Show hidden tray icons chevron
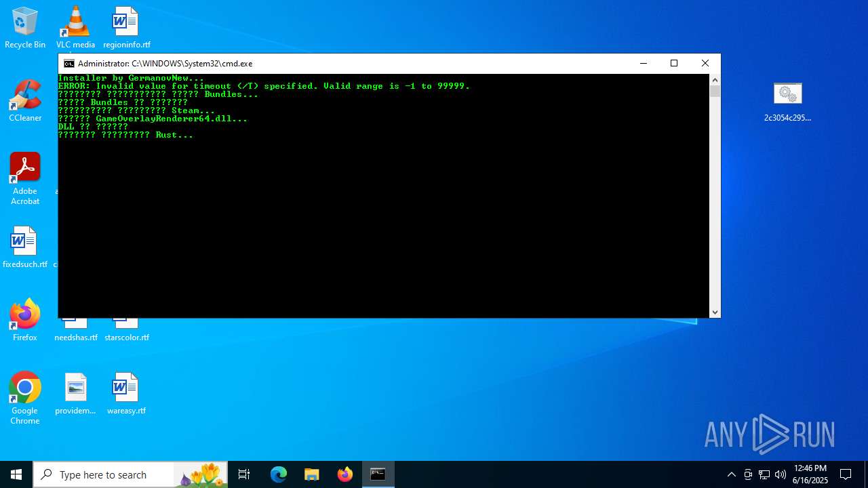Viewport: 868px width, 488px height. tap(731, 474)
